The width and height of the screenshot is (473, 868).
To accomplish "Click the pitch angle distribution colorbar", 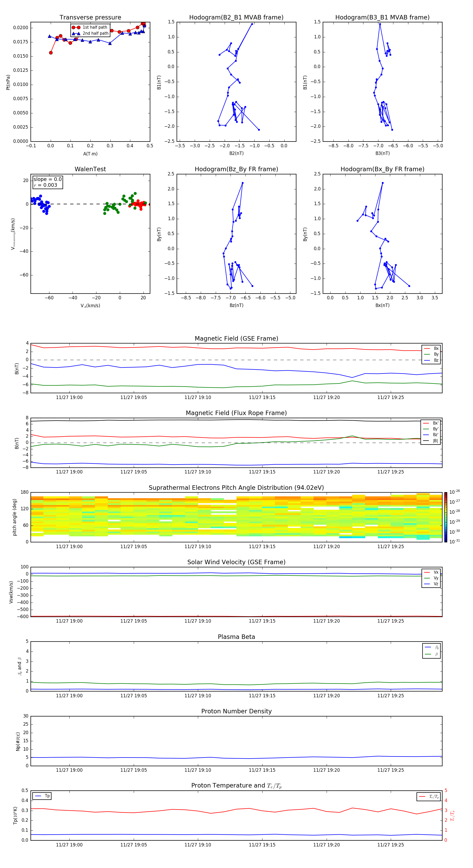I will click(445, 517).
